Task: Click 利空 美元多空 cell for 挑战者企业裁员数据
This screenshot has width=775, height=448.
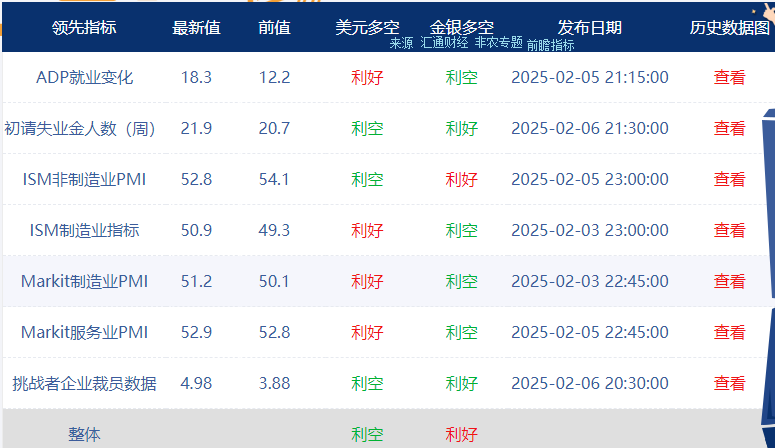Action: [x=367, y=383]
